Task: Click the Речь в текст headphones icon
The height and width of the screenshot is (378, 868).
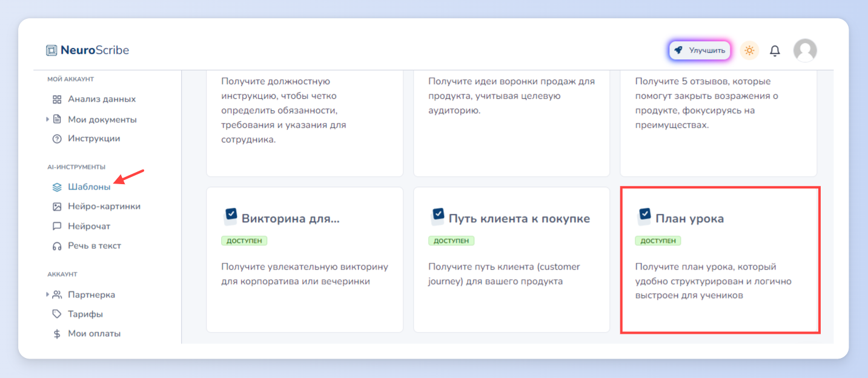Action: click(57, 246)
